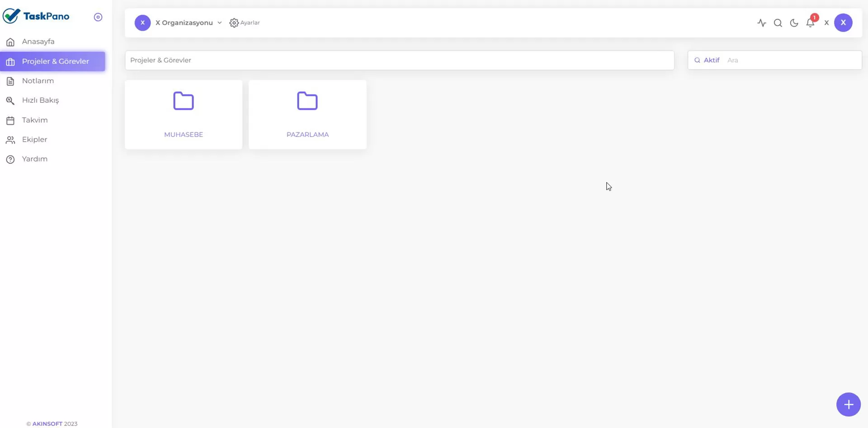The height and width of the screenshot is (428, 868).
Task: Open Notlarım from the sidebar
Action: click(38, 81)
